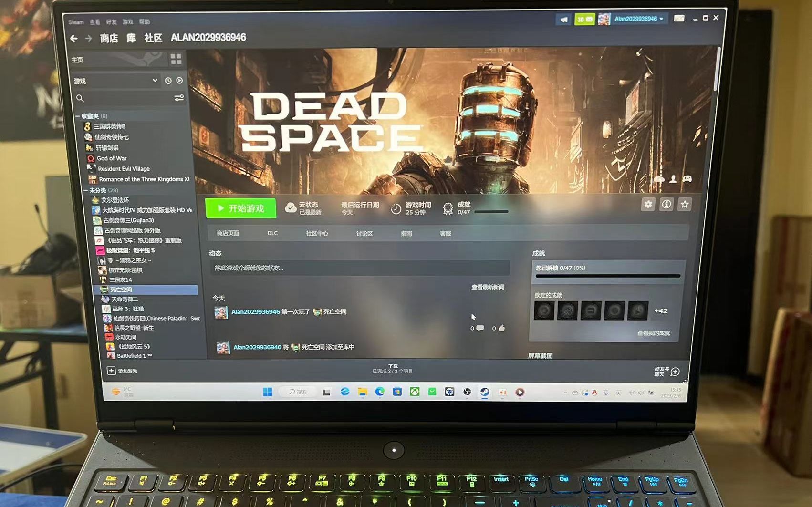The width and height of the screenshot is (812, 507).
Task: Click the achievements ribbon icon
Action: click(x=448, y=208)
